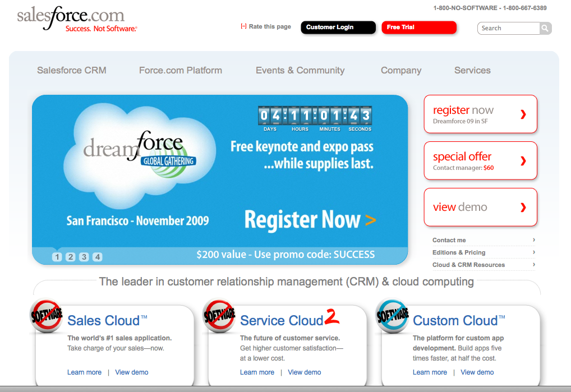
Task: Click the salesforce.com logo
Action: pyautogui.click(x=71, y=17)
